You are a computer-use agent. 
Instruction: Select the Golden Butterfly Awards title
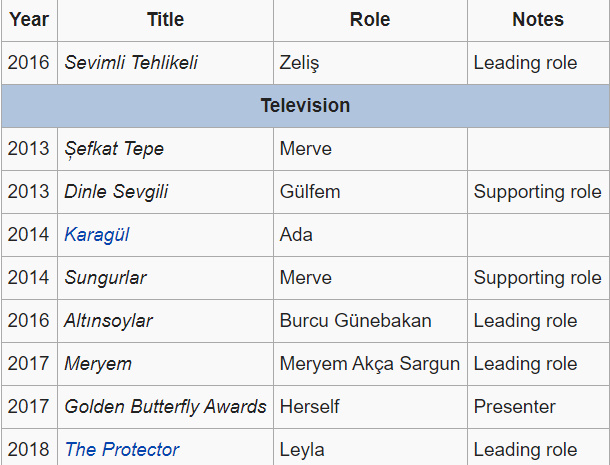pyautogui.click(x=165, y=407)
